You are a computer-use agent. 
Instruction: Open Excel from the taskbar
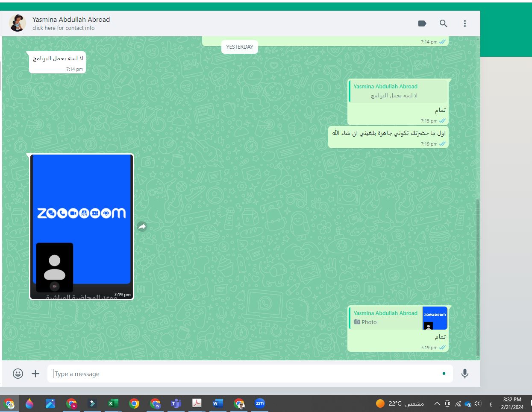[113, 403]
